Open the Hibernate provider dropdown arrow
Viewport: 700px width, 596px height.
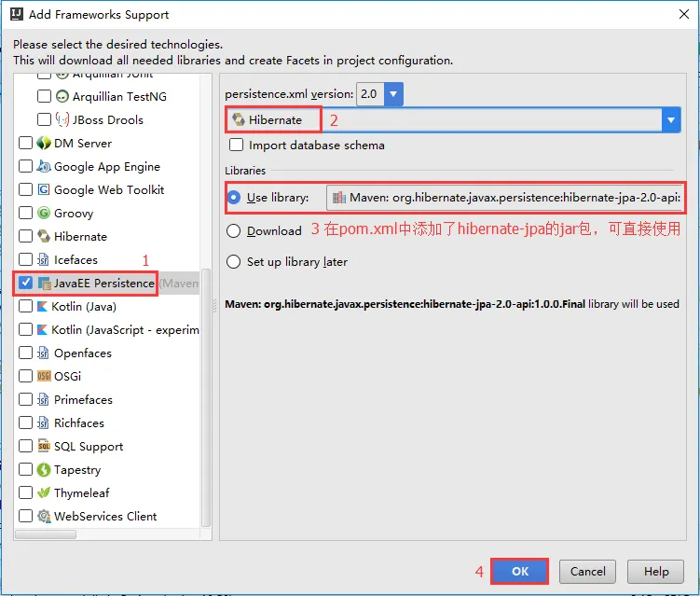pyautogui.click(x=670, y=119)
